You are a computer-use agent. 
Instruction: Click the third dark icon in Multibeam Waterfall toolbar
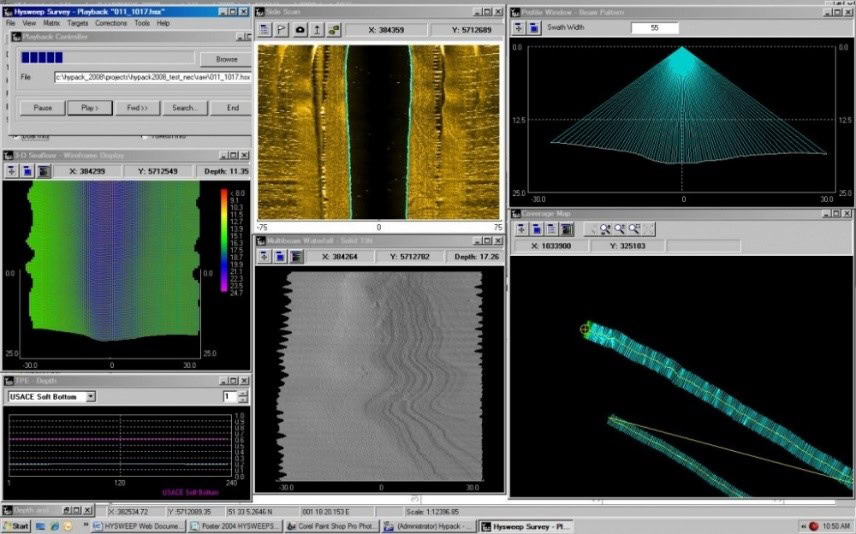coord(296,256)
